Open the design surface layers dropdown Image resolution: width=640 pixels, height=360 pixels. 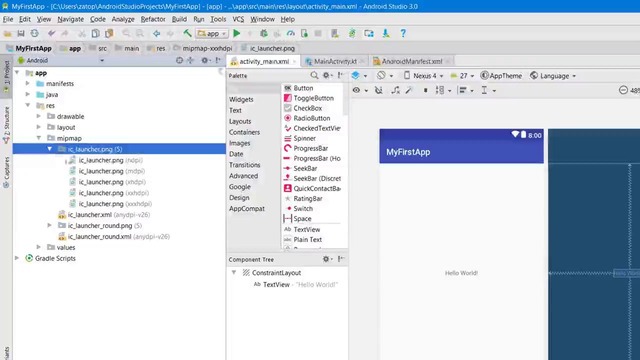click(360, 76)
